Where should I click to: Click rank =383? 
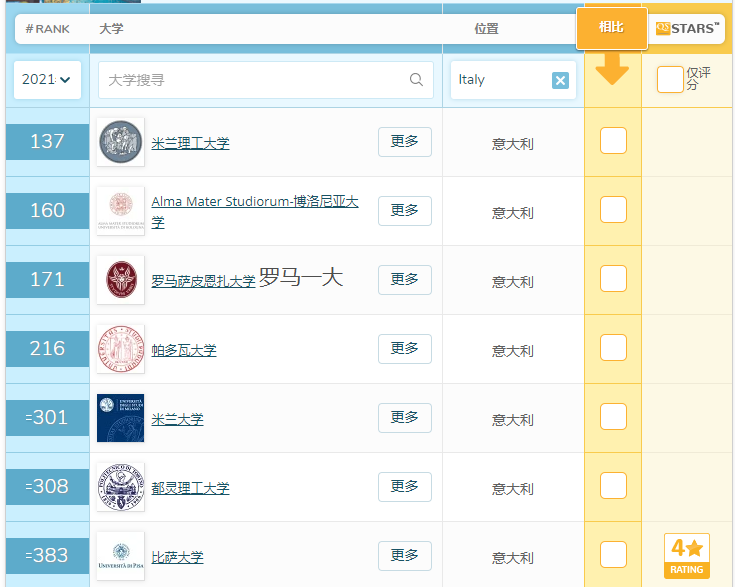pyautogui.click(x=47, y=556)
